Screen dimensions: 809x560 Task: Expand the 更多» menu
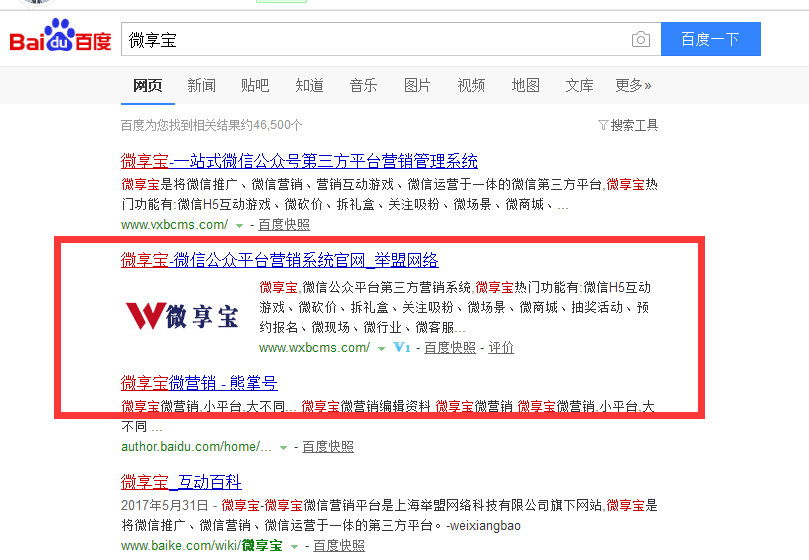click(x=633, y=85)
